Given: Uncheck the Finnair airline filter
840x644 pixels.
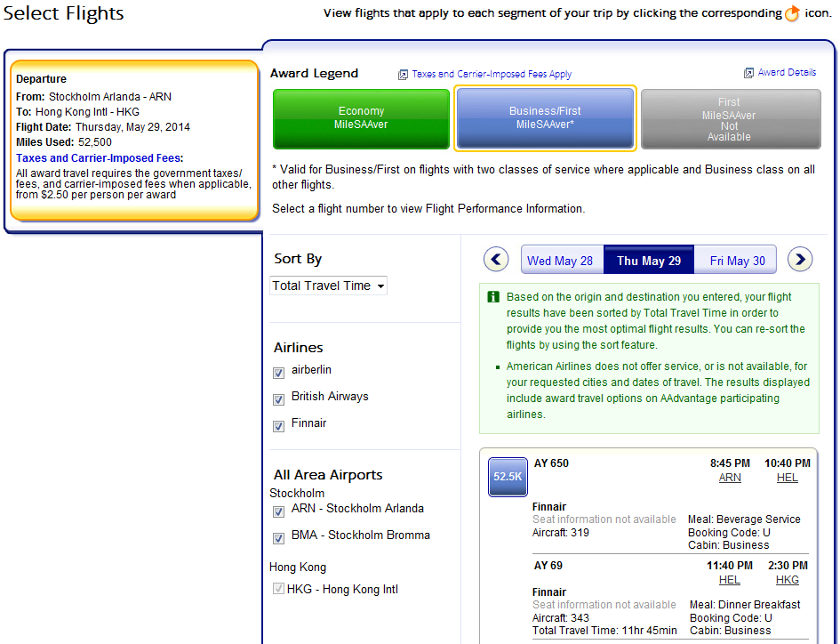Looking at the screenshot, I should point(278,426).
